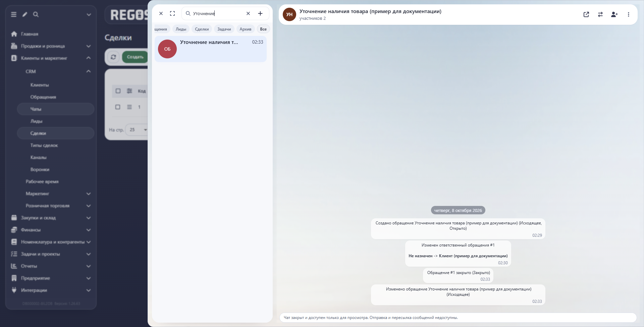The image size is (644, 327).
Task: Open chat in external window icon
Action: pyautogui.click(x=586, y=14)
